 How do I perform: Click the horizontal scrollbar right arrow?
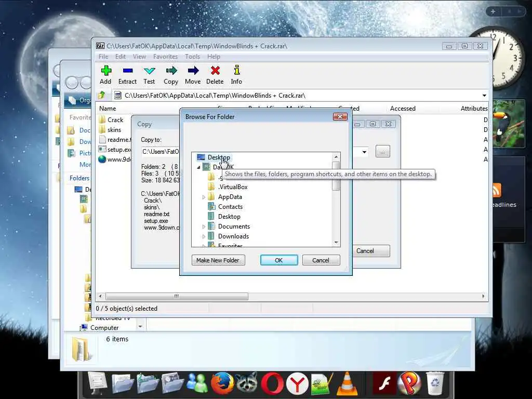click(484, 296)
